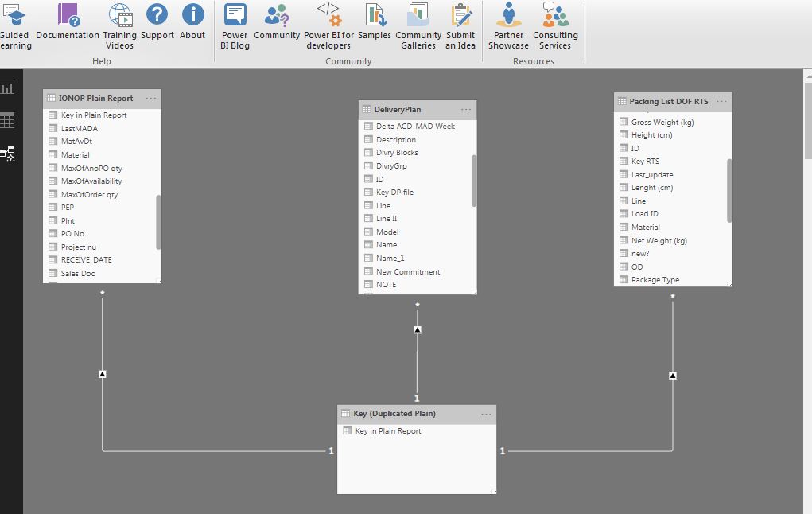Open Community Galleries
This screenshot has height=514, width=812.
[418, 26]
